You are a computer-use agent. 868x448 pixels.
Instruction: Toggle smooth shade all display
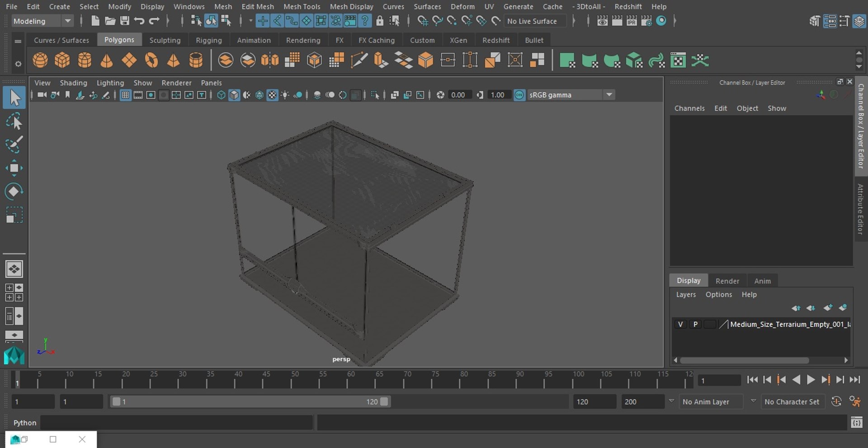point(234,95)
